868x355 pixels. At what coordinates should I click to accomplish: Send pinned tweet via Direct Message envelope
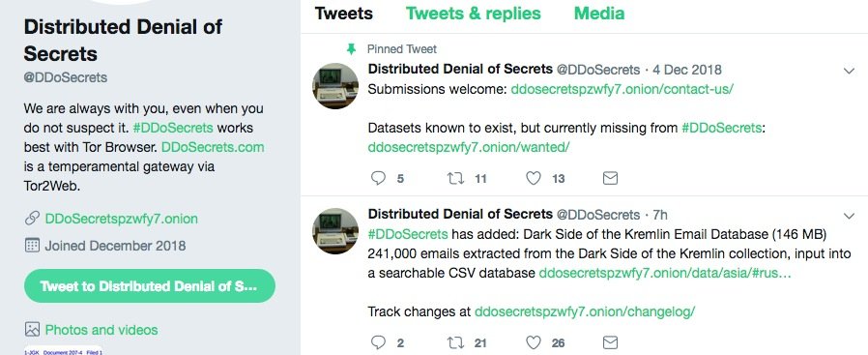point(610,178)
